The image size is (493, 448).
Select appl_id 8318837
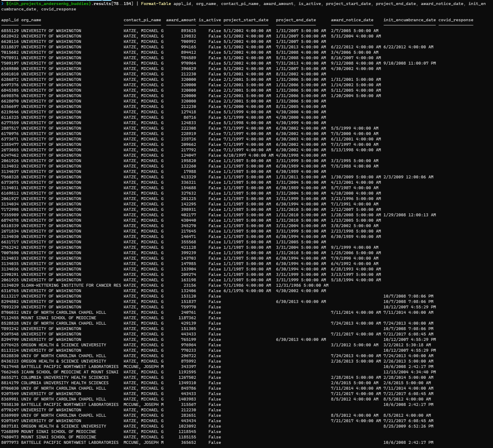click(x=10, y=47)
